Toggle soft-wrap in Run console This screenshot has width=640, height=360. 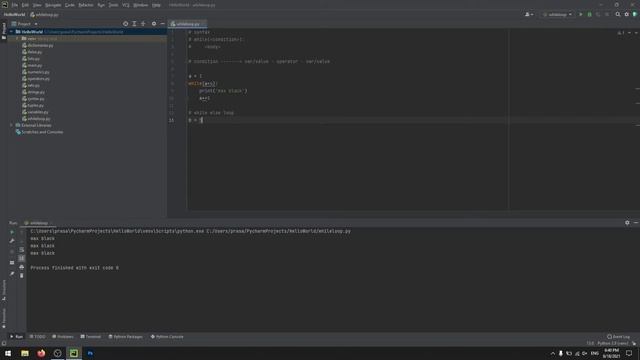pos(22,250)
